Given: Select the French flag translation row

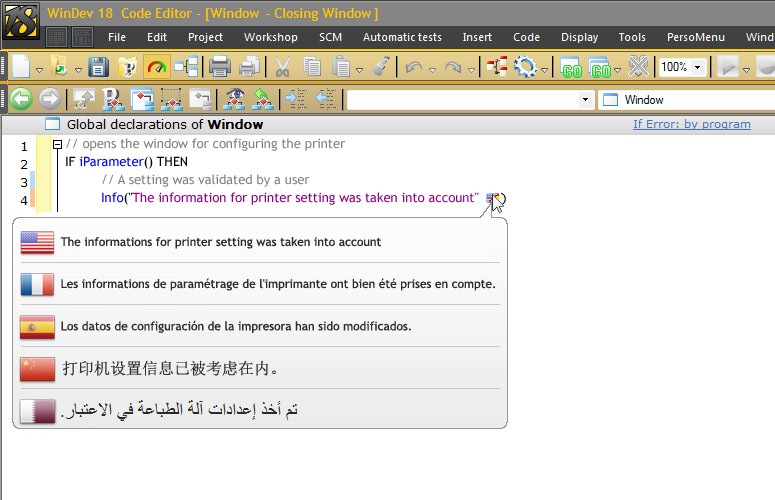Looking at the screenshot, I should (260, 284).
